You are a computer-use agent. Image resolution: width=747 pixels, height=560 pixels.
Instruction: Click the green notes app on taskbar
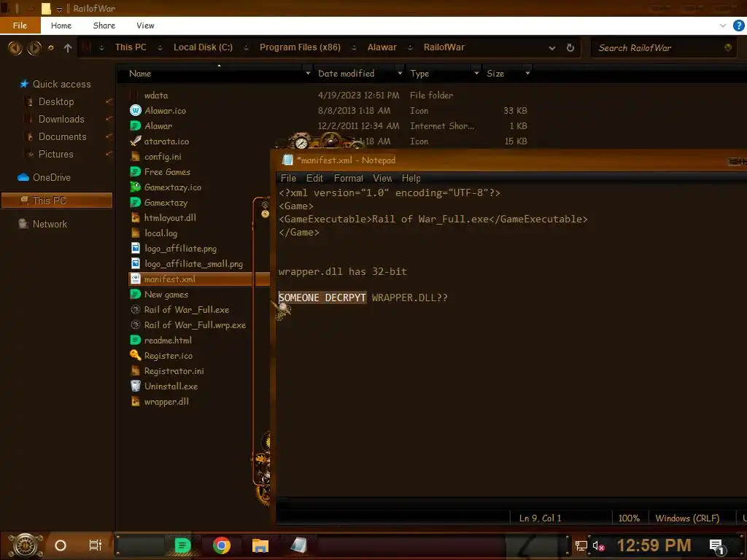(x=182, y=545)
